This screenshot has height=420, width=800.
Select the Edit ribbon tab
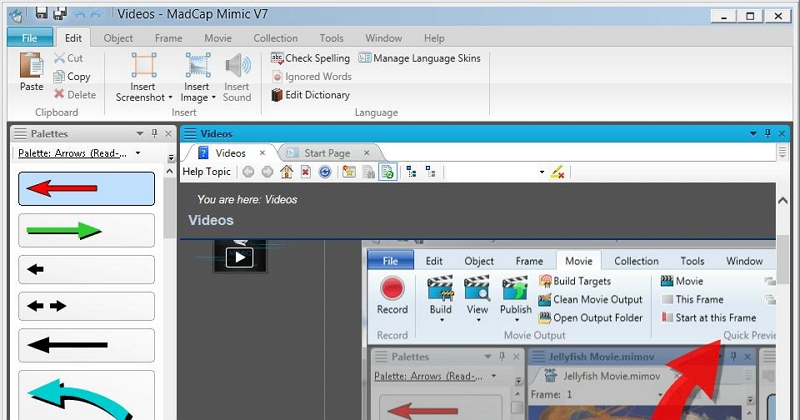pos(73,38)
